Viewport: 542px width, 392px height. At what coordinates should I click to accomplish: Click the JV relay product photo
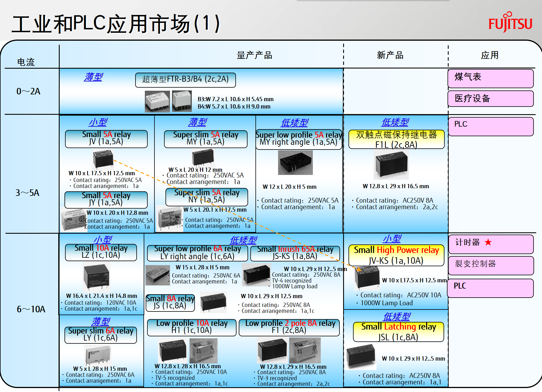pyautogui.click(x=103, y=160)
